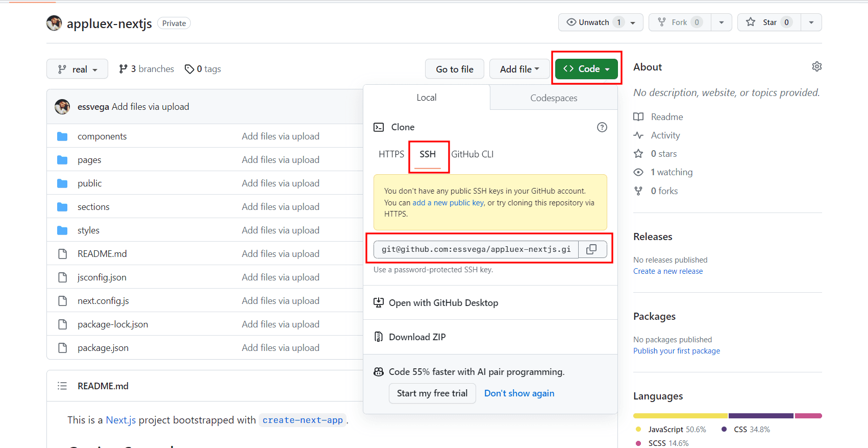Image resolution: width=868 pixels, height=448 pixels.
Task: Click the eye icon beside 1 watching
Action: (x=638, y=172)
